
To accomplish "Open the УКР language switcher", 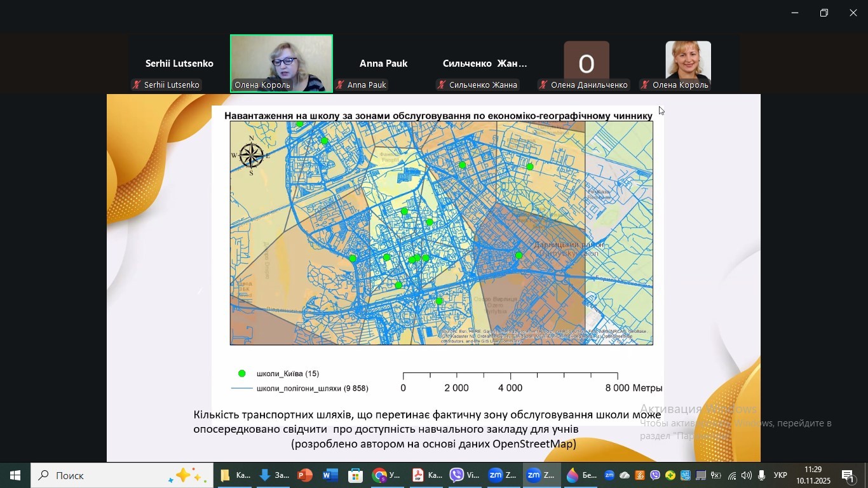I will pos(780,475).
